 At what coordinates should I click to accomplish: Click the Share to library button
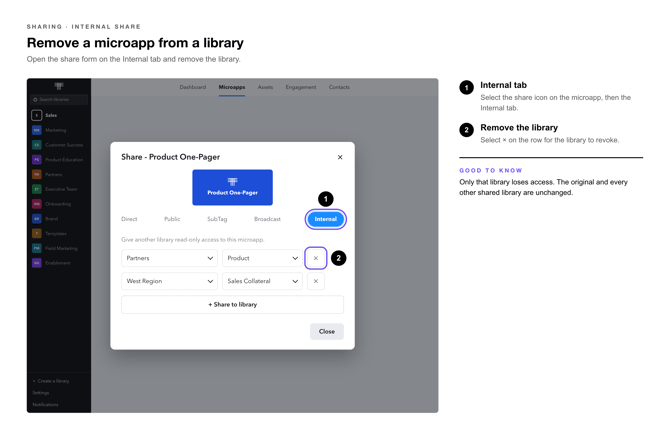(232, 305)
